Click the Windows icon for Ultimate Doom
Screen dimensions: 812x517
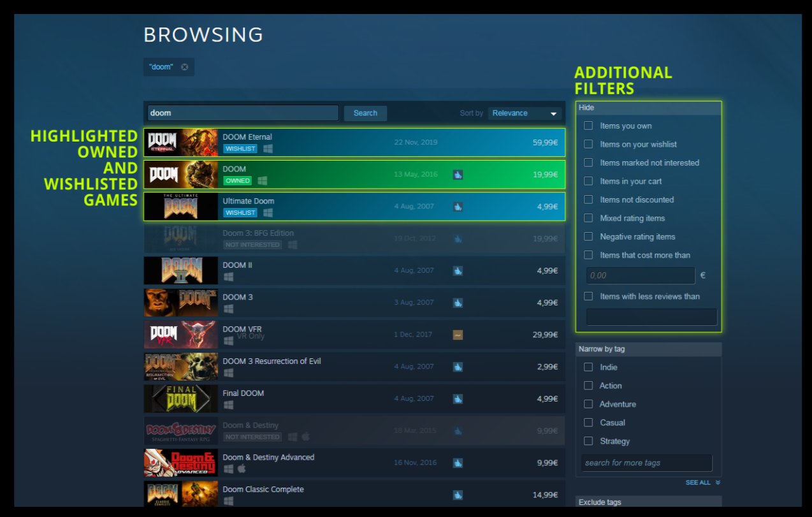(268, 212)
